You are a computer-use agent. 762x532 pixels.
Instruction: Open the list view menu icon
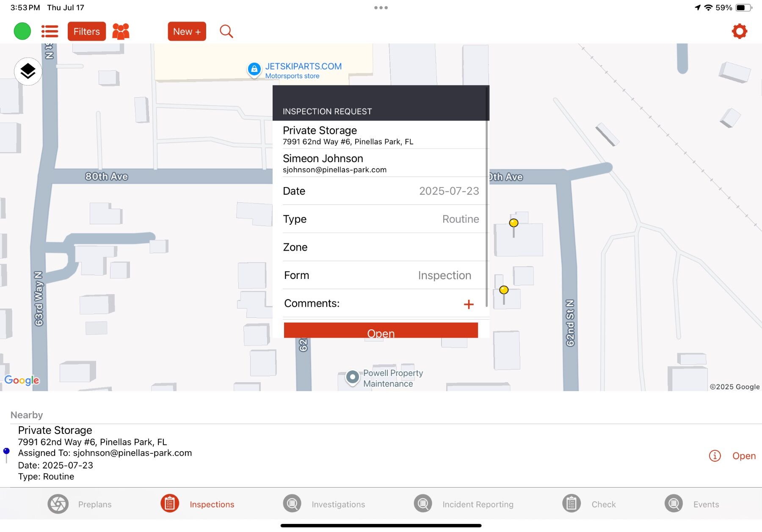[x=50, y=31]
